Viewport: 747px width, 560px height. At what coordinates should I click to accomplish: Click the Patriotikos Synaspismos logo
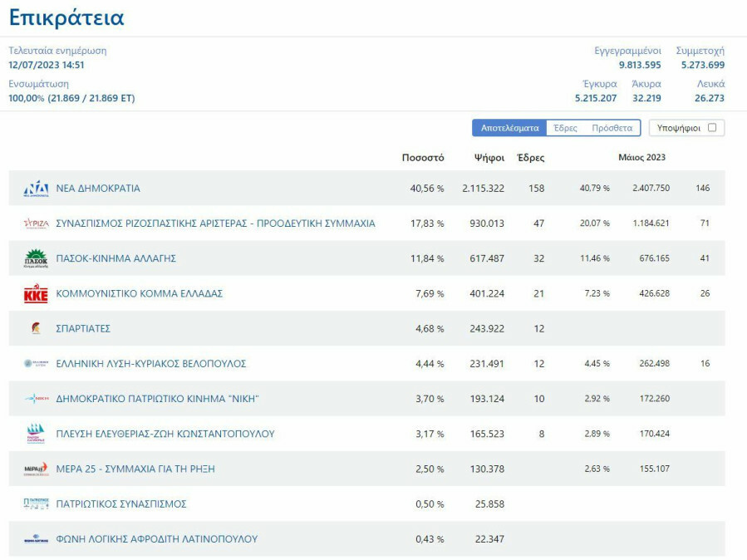pos(36,504)
